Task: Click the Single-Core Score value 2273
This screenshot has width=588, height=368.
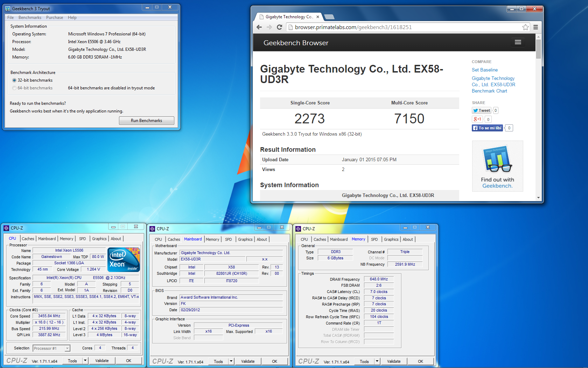Action: coord(309,118)
